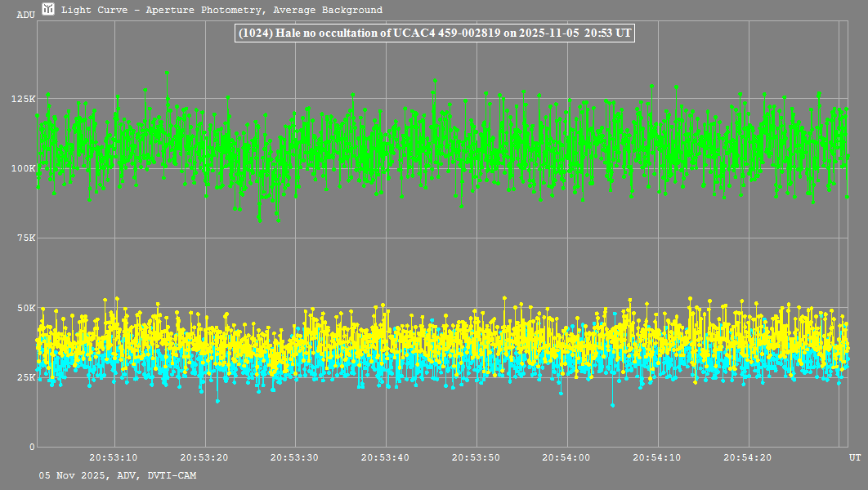Click the 20:53:10 time label
Image resolution: width=868 pixels, height=490 pixels.
pos(114,458)
